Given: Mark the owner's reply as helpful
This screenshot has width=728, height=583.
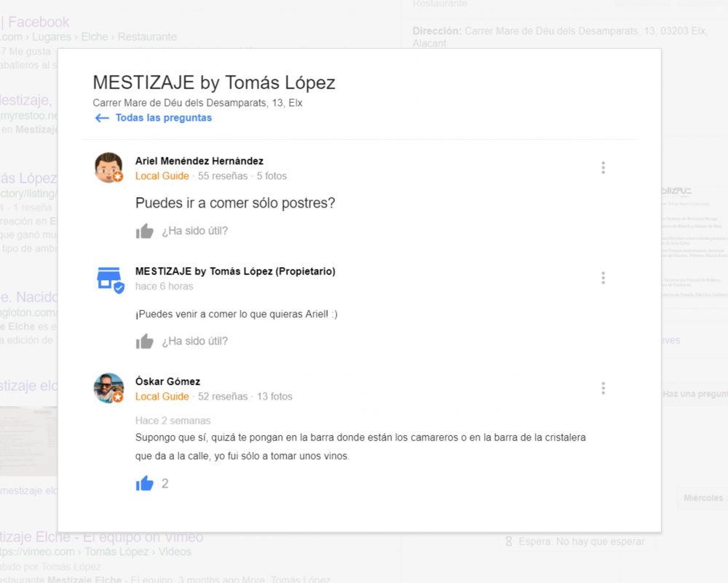Looking at the screenshot, I should [144, 341].
